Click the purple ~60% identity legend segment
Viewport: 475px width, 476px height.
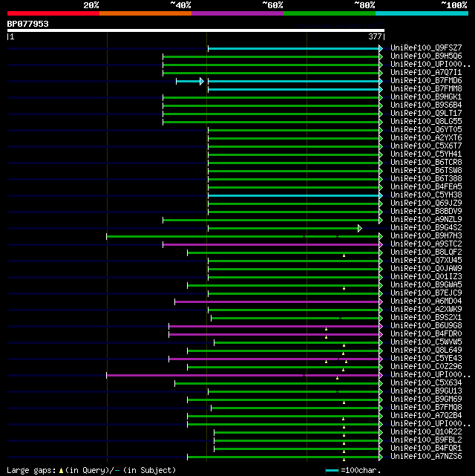click(x=237, y=13)
